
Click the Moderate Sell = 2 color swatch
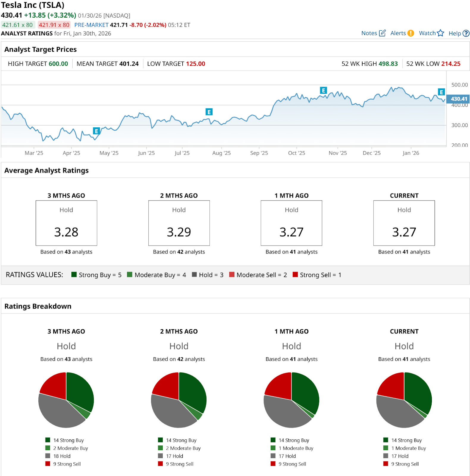(x=232, y=274)
